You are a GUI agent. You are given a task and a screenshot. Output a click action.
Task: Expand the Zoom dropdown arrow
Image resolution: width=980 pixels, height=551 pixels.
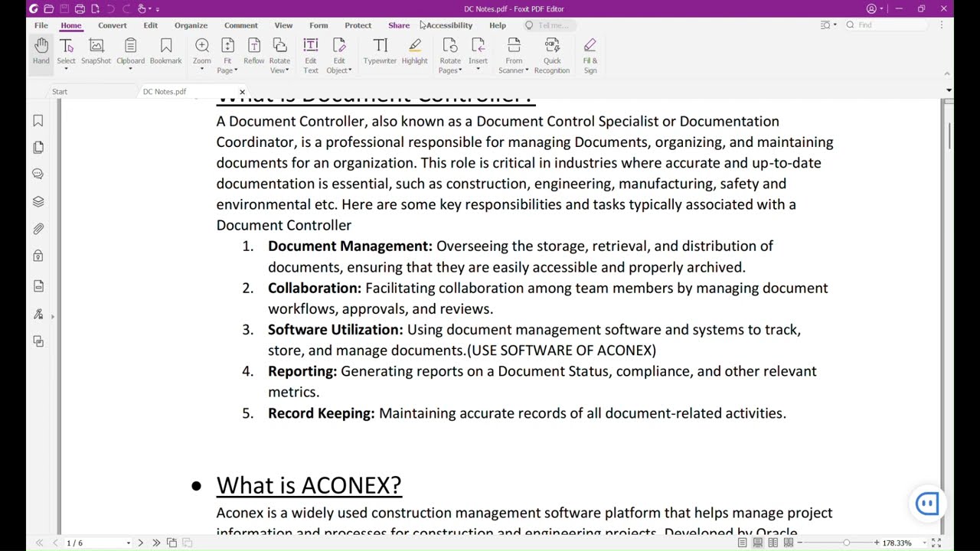(x=202, y=69)
